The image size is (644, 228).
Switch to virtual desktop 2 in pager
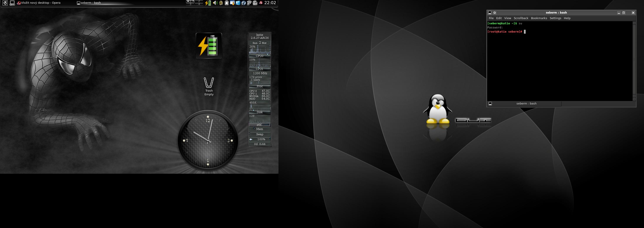(x=199, y=1)
